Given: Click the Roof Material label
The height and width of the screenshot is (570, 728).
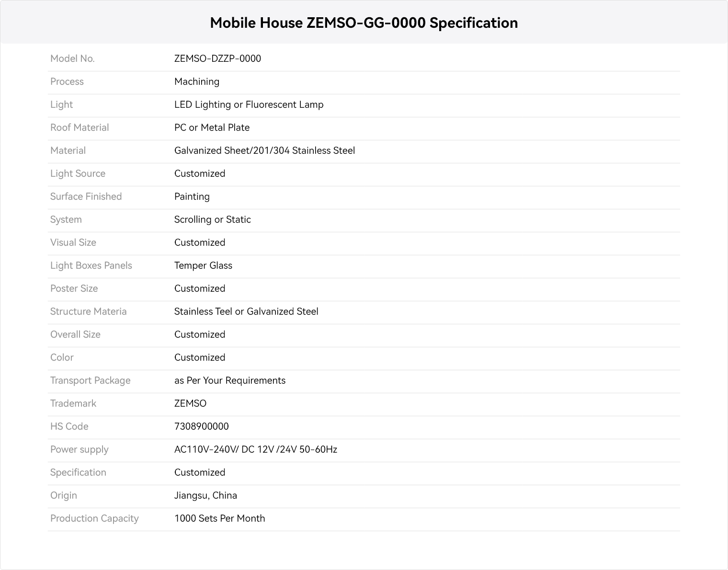Looking at the screenshot, I should click(80, 127).
